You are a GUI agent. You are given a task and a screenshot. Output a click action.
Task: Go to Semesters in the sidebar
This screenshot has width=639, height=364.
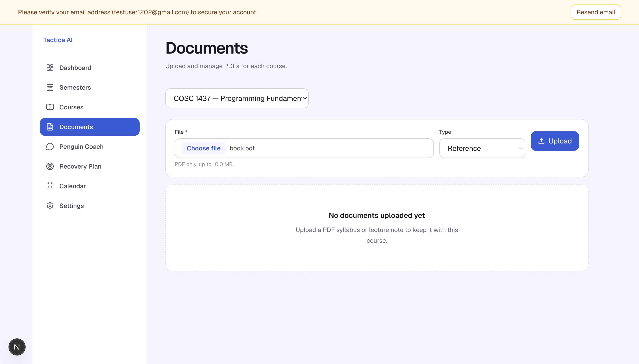pyautogui.click(x=90, y=87)
